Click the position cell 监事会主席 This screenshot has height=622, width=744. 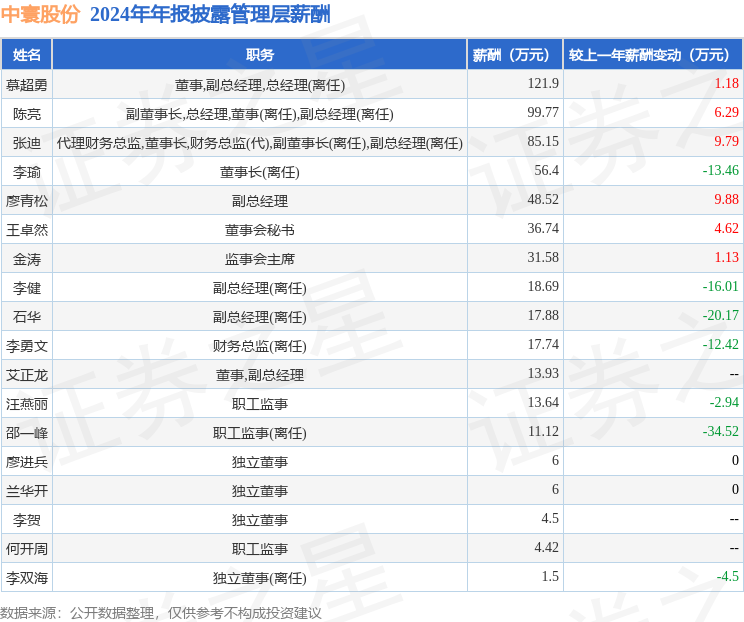click(260, 259)
